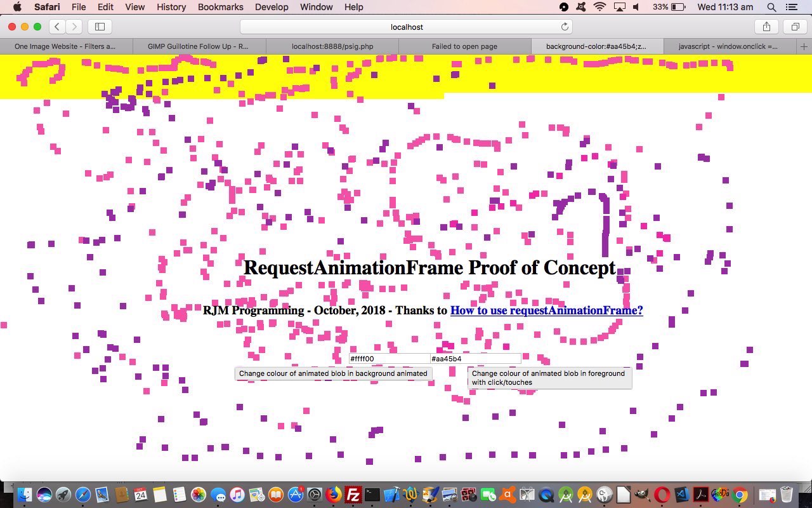The height and width of the screenshot is (508, 812).
Task: Switch to Failed to open page tab
Action: click(x=464, y=46)
